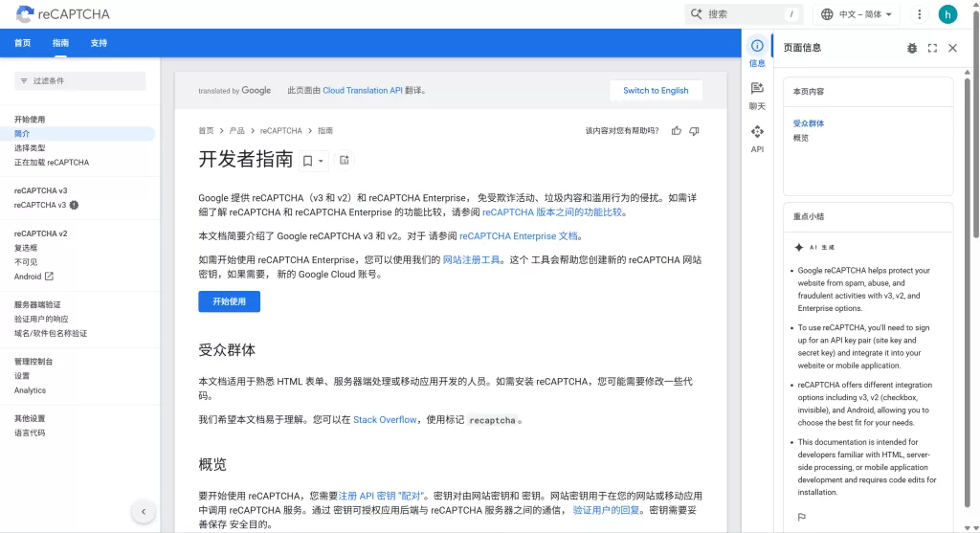
Task: Collapse the left navigation sidebar
Action: coord(144,512)
